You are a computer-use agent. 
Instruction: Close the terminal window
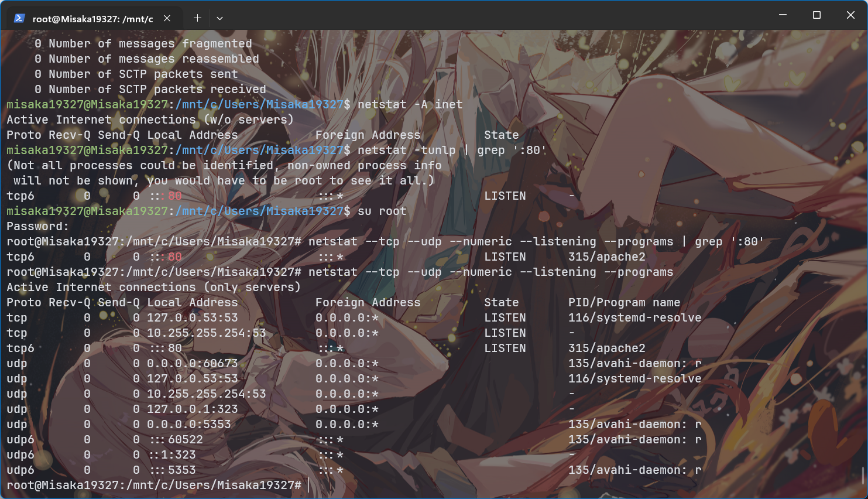pyautogui.click(x=850, y=15)
